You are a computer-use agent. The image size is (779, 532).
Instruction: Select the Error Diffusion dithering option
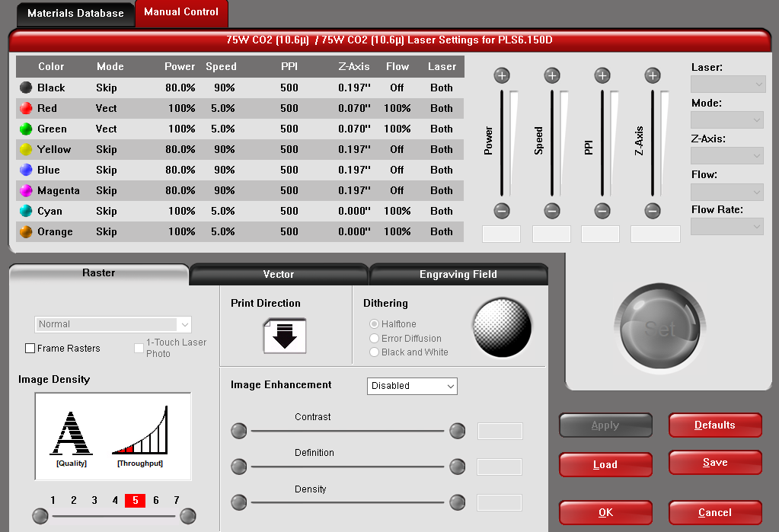tap(374, 339)
